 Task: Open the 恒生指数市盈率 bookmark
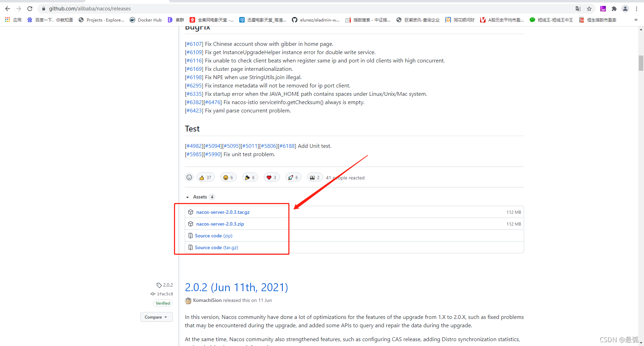[598, 20]
